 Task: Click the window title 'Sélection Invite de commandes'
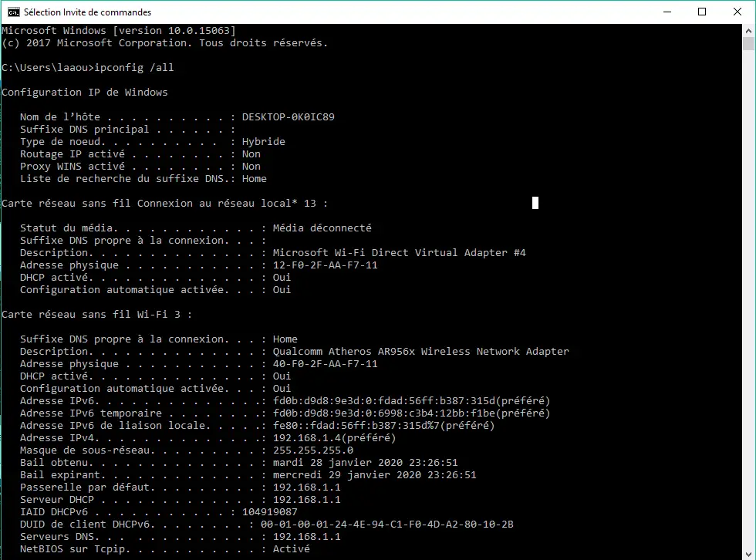[x=87, y=12]
